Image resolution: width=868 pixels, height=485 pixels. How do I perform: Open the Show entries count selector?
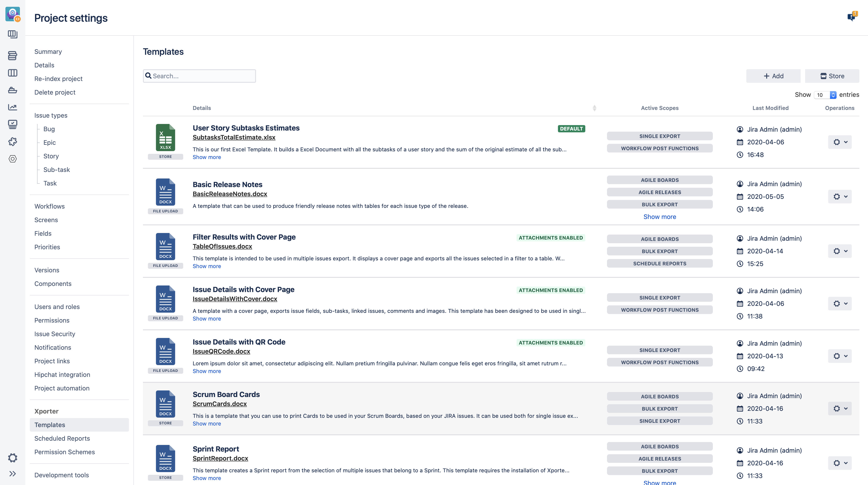coord(825,95)
